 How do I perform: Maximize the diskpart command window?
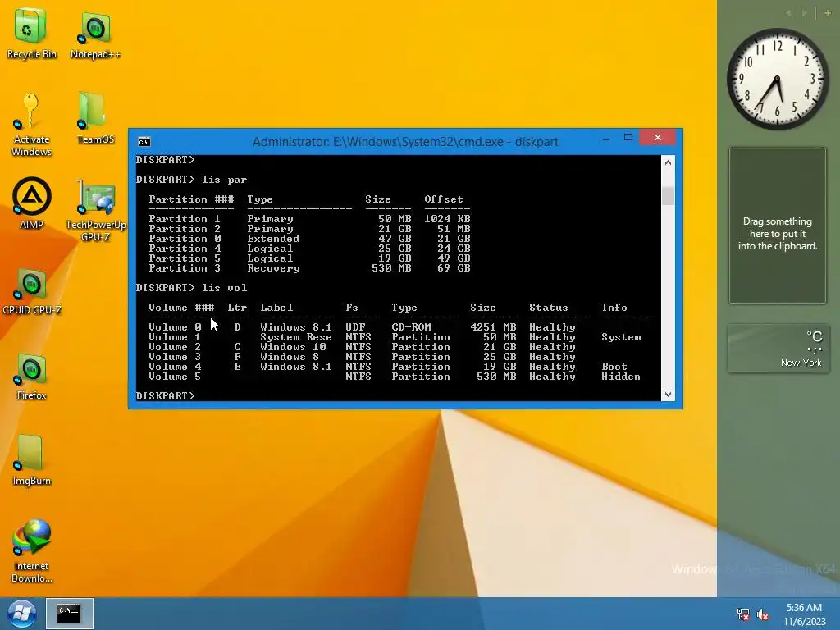[x=628, y=138]
